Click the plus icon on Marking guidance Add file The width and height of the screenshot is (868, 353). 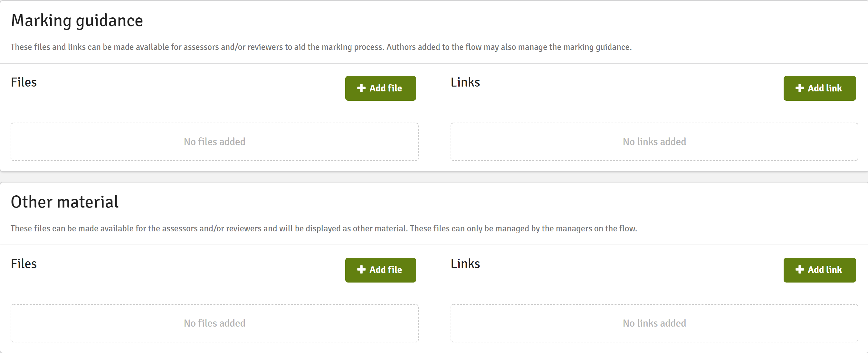click(361, 88)
